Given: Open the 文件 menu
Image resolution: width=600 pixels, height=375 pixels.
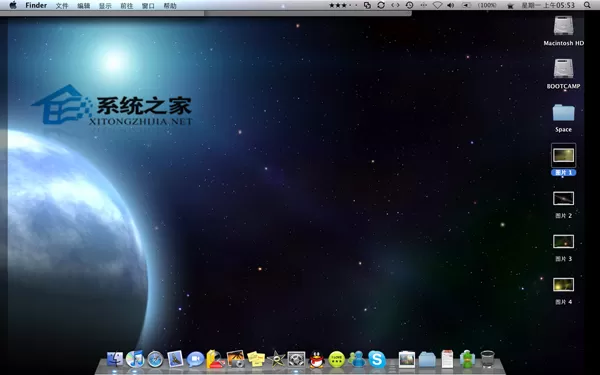Looking at the screenshot, I should pyautogui.click(x=62, y=6).
